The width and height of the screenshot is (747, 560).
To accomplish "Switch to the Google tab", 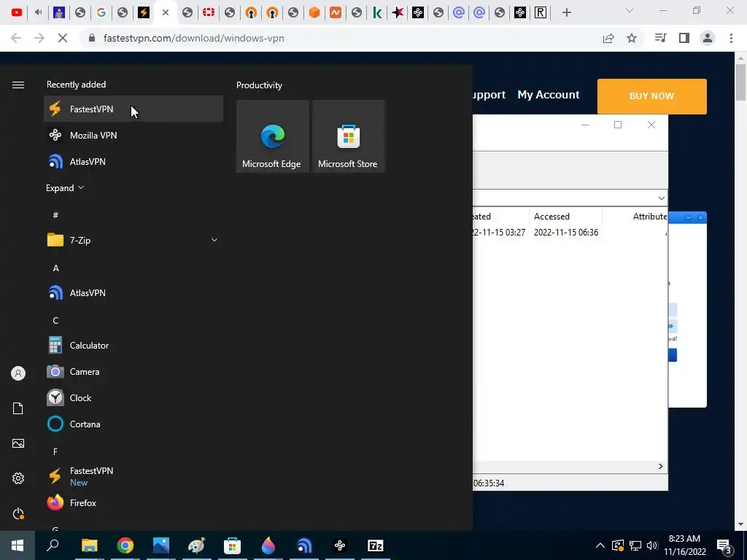I will click(101, 12).
